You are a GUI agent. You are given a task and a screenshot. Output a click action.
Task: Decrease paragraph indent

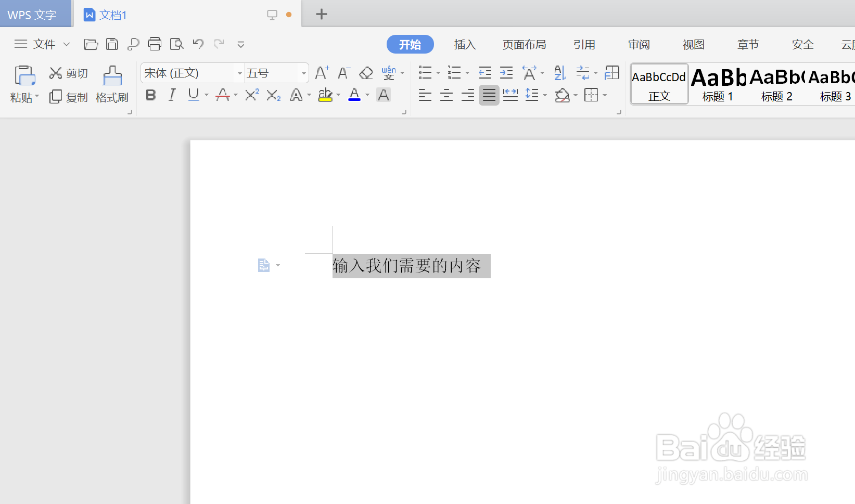tap(485, 73)
